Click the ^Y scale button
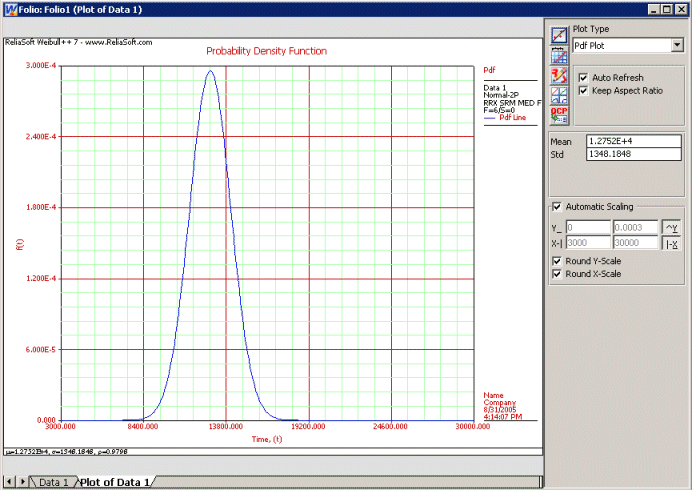 (671, 228)
